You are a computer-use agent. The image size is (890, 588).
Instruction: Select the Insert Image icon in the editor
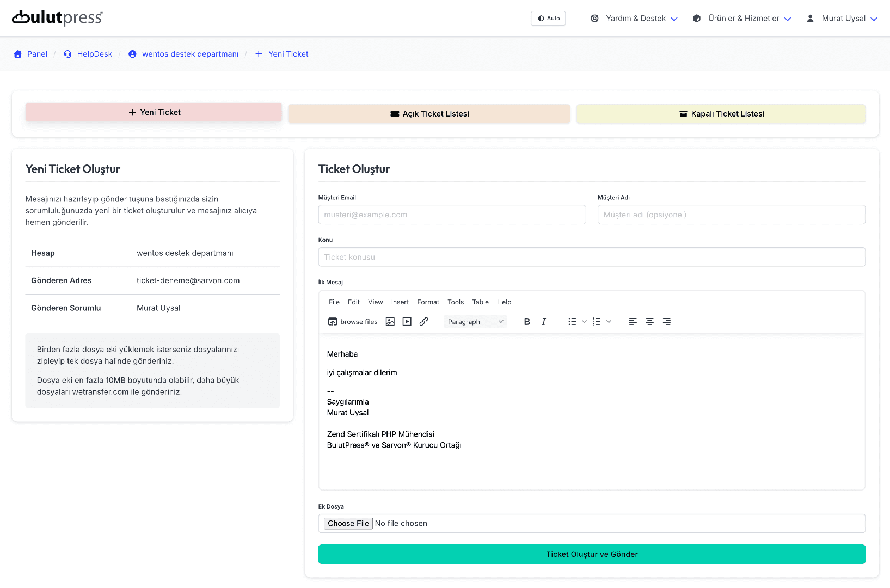tap(390, 321)
